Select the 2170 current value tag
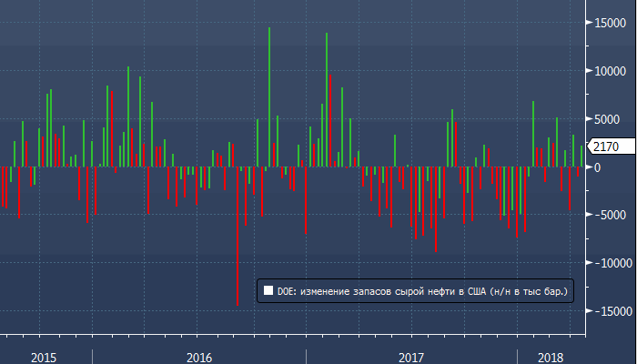 click(605, 147)
